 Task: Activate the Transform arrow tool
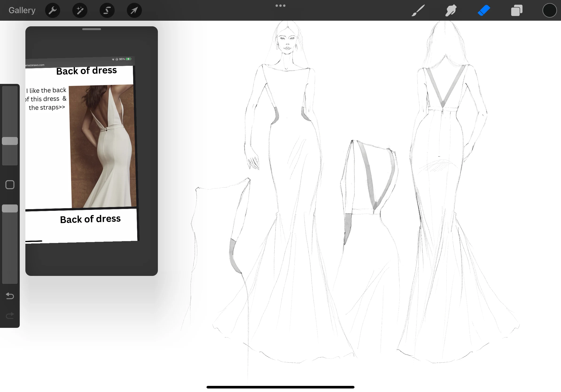tap(134, 10)
